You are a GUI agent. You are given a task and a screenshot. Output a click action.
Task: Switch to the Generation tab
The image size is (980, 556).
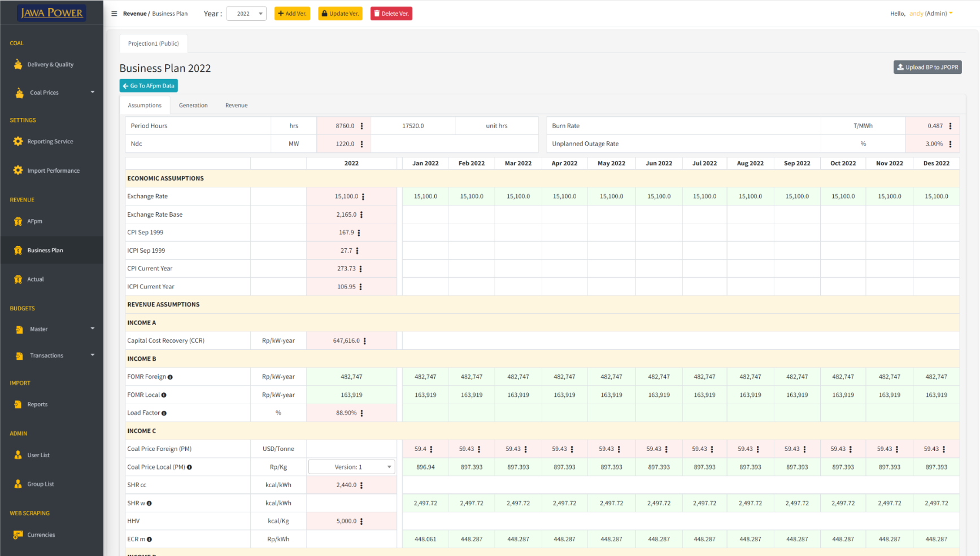pyautogui.click(x=193, y=106)
